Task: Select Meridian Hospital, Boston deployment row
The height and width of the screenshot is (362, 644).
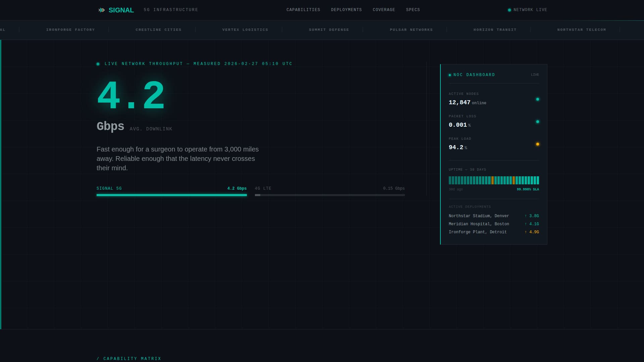Action: pos(479,224)
